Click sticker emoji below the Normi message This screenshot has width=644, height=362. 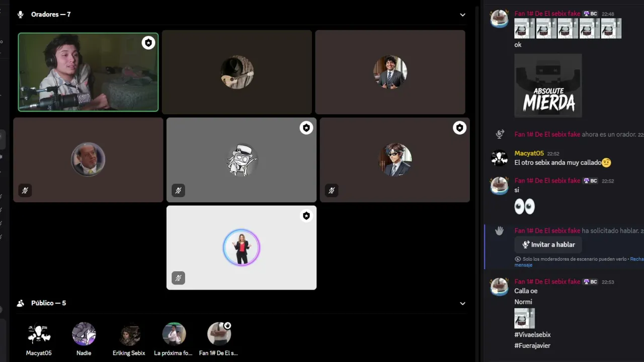tap(524, 318)
